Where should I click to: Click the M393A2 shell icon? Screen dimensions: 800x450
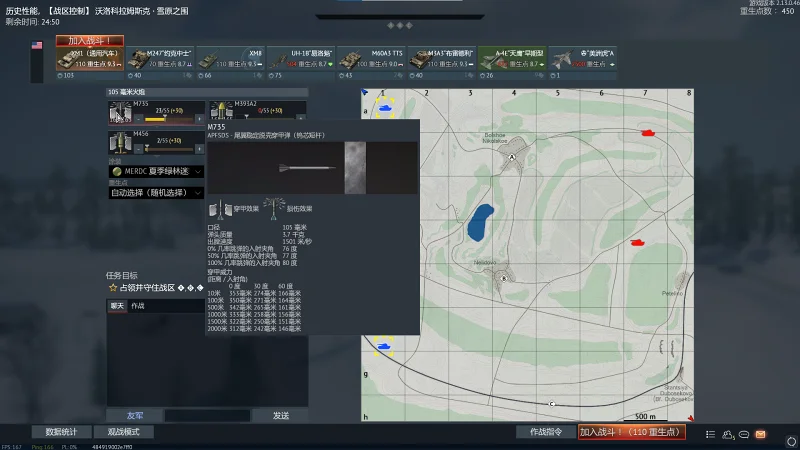(x=221, y=110)
